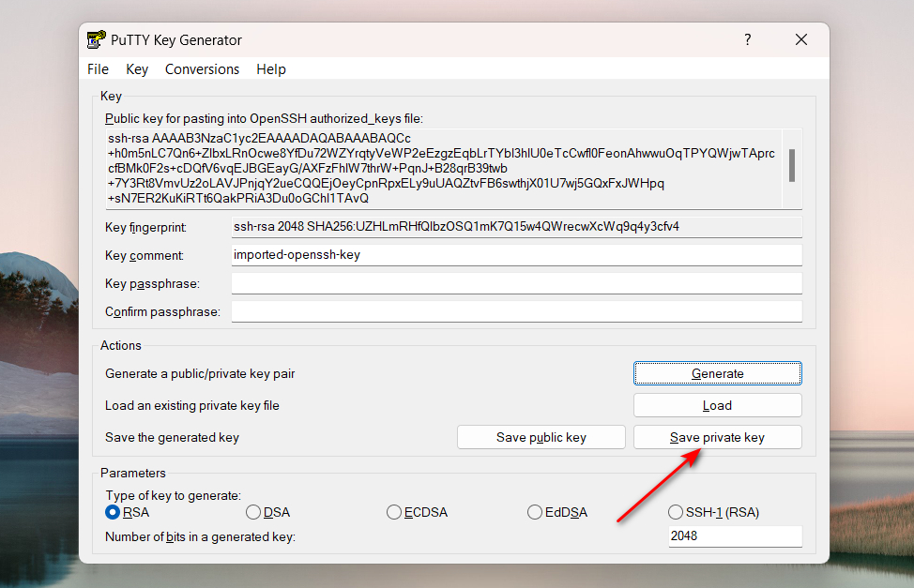Click 'Type of key to generate:' label
The height and width of the screenshot is (588, 914).
click(x=173, y=495)
